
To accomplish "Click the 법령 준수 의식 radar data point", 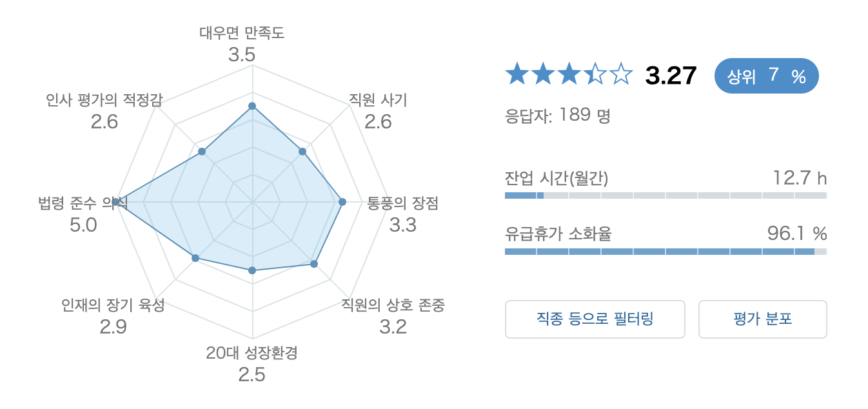I will point(115,203).
